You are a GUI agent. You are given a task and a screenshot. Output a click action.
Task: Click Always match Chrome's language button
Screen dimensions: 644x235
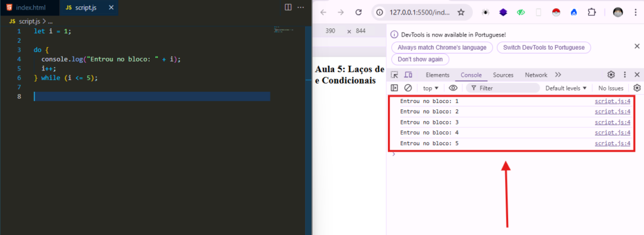point(442,48)
